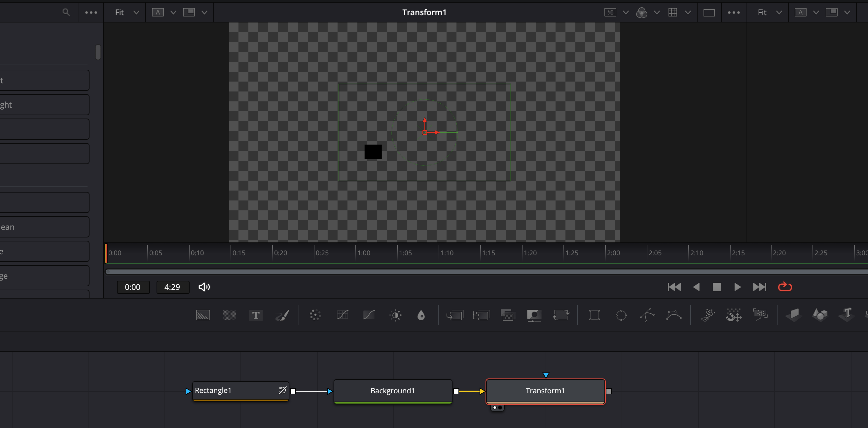Expand left viewer subview options arrow

pos(204,13)
